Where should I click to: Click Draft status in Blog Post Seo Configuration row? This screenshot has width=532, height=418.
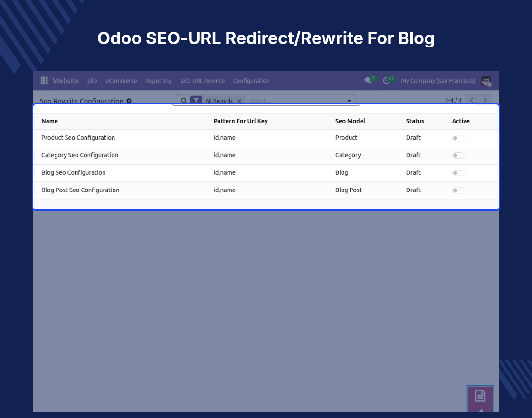(413, 190)
